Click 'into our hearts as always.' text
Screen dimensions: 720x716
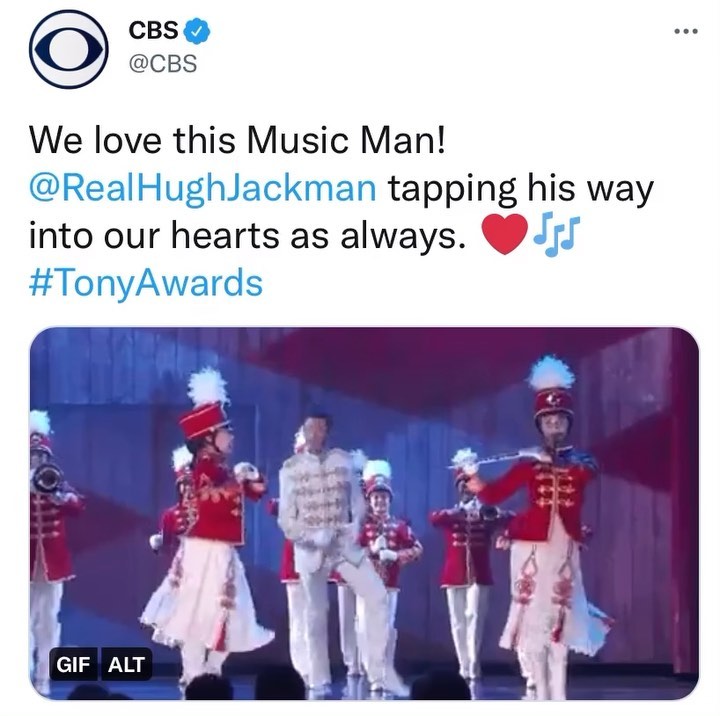coord(247,235)
